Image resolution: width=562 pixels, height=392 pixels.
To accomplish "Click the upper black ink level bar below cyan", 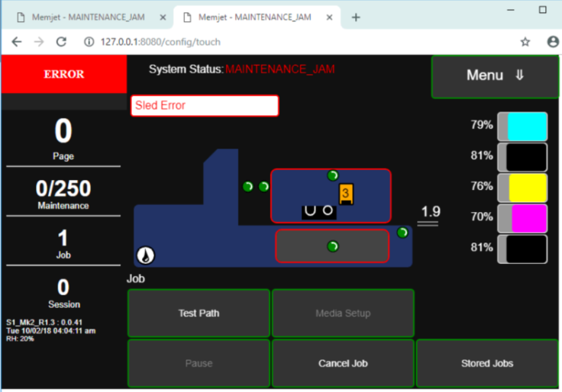I will coord(522,157).
